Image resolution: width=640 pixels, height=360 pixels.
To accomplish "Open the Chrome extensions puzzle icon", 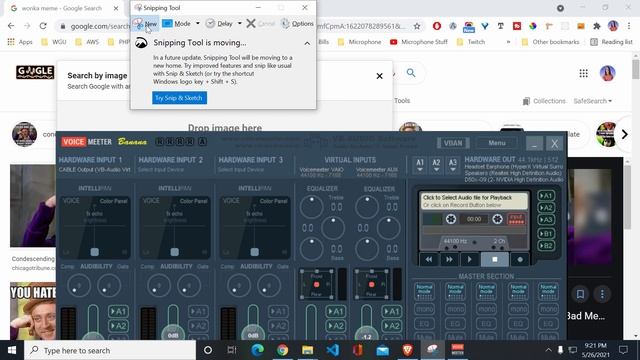I will pos(597,26).
